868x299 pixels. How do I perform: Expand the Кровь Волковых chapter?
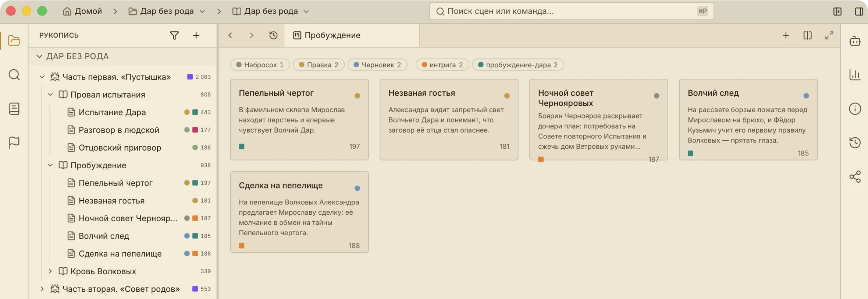50,271
